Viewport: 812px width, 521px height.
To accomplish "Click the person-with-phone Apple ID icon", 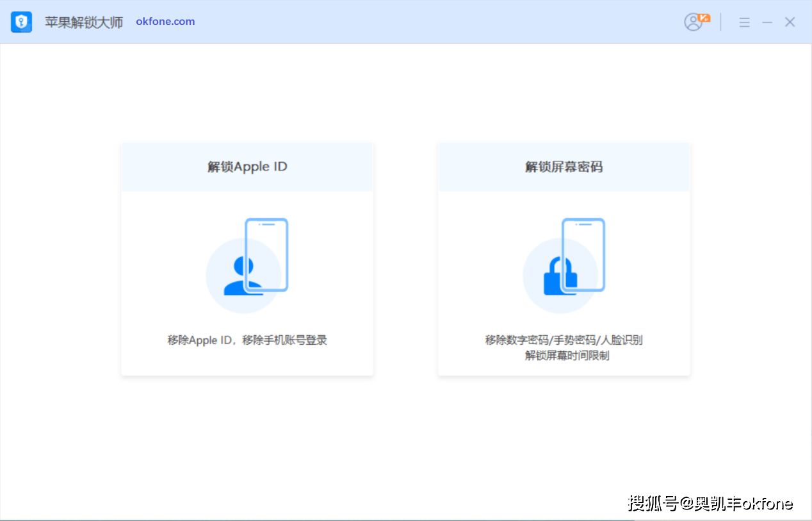I will click(247, 265).
